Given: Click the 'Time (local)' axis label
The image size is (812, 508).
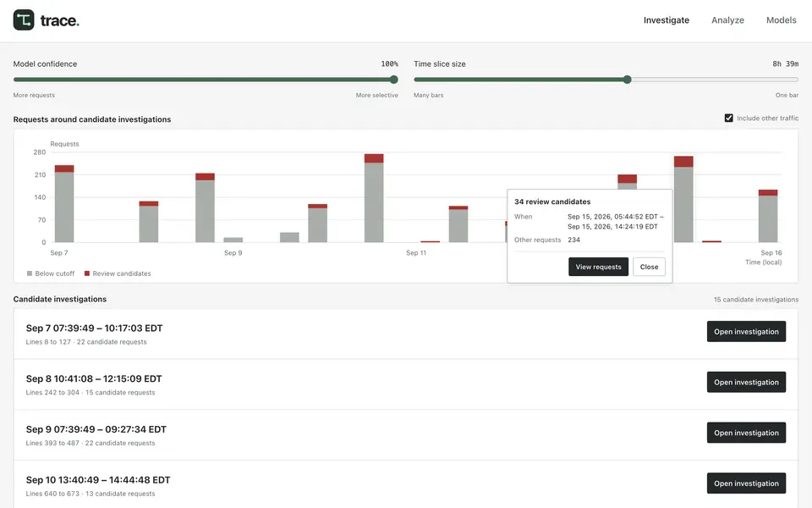Looking at the screenshot, I should tap(763, 262).
